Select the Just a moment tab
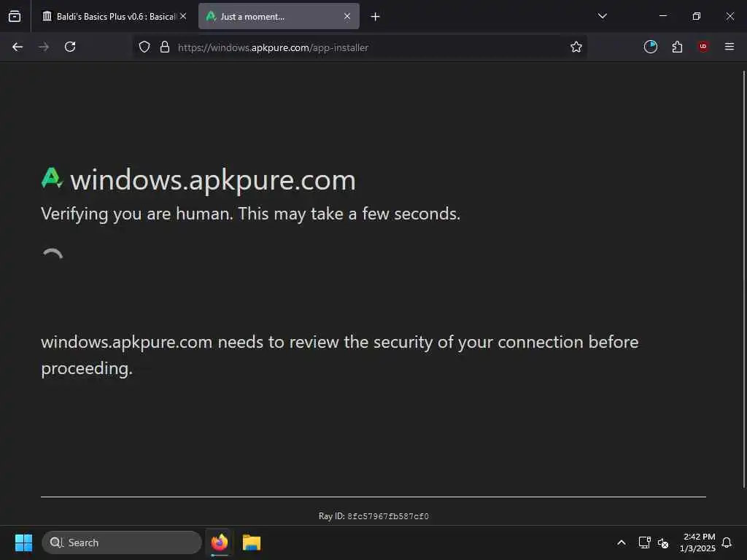 (279, 16)
